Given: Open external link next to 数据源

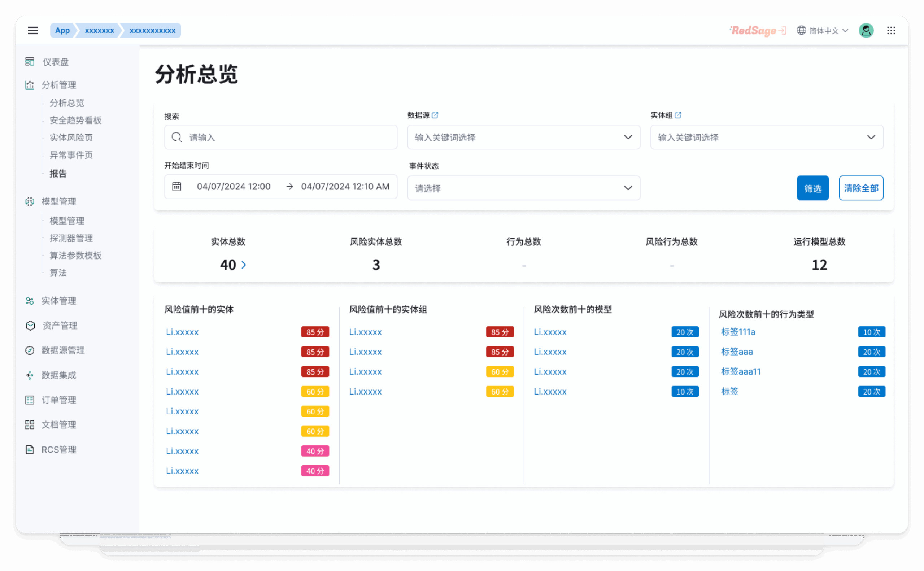Looking at the screenshot, I should [435, 115].
